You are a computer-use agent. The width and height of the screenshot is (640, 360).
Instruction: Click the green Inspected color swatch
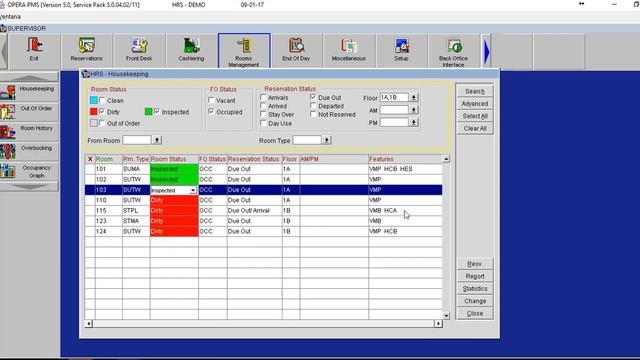(148, 111)
